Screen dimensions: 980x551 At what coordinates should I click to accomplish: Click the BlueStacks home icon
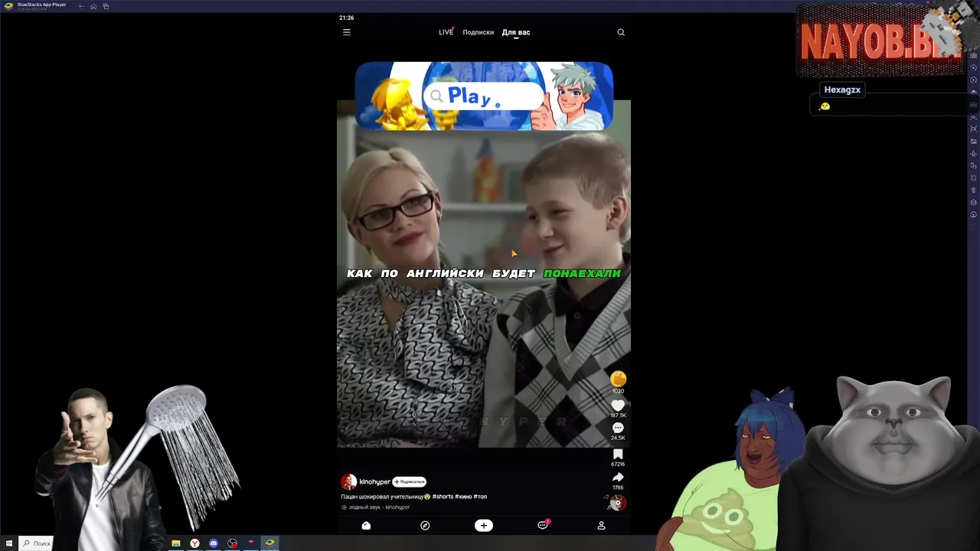pos(93,6)
